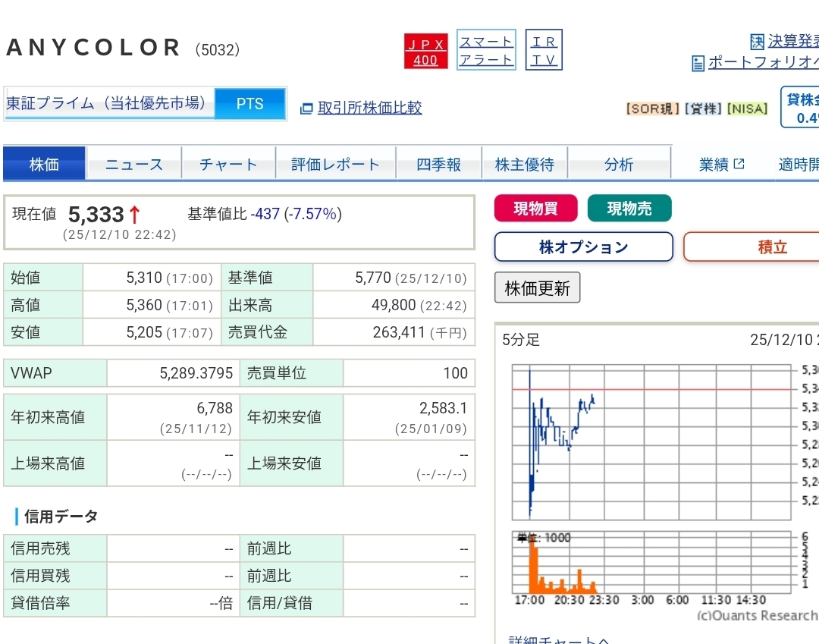Select the 分析 tab
Screen dimensions: 819x644
pos(618,165)
